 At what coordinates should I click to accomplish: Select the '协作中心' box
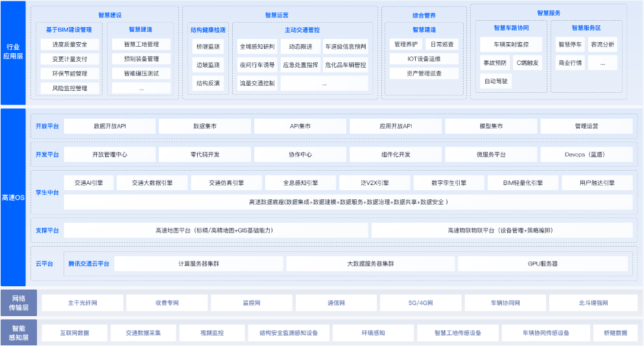(x=300, y=154)
